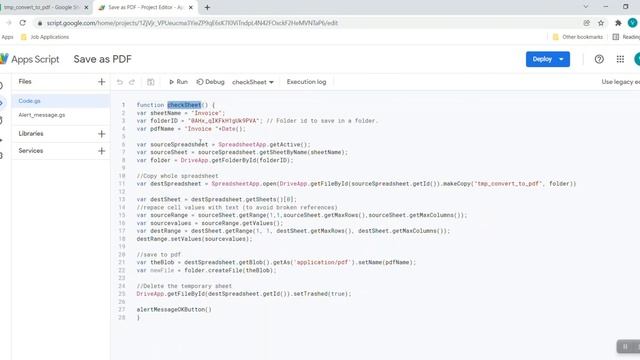Open Other bookmarks folder
This screenshot has height=360, width=640.
coord(578,37)
